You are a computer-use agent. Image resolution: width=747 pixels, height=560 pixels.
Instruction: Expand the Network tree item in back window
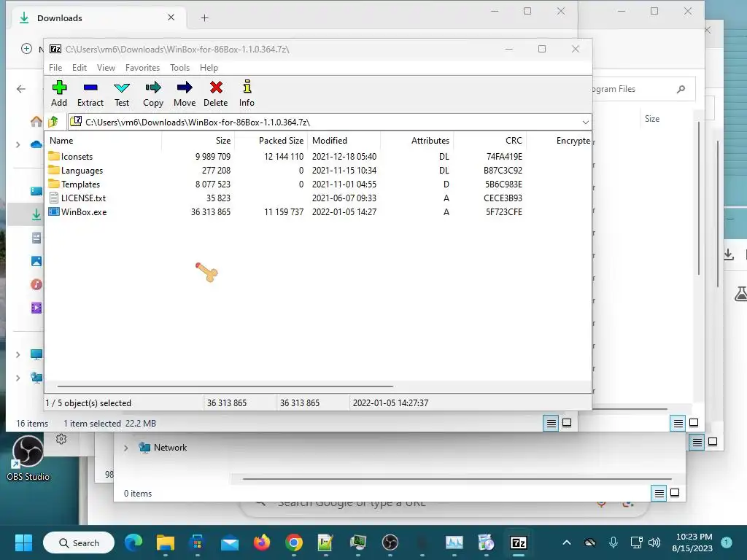pyautogui.click(x=125, y=448)
